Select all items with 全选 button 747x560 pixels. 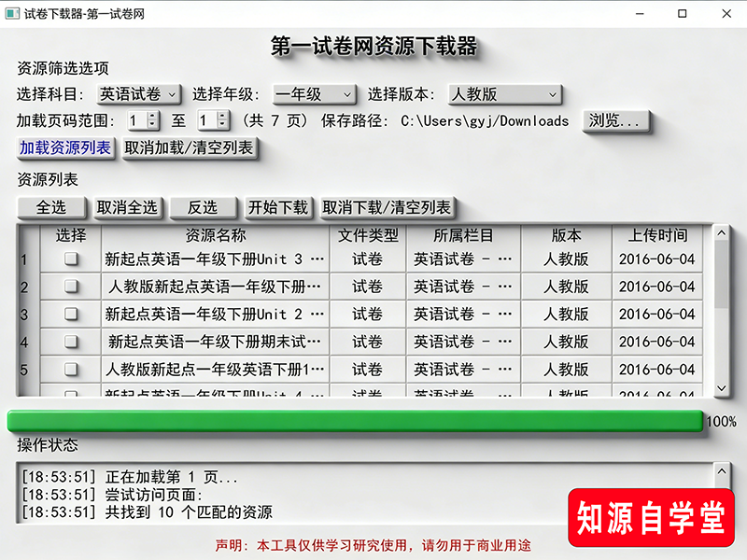click(x=52, y=208)
